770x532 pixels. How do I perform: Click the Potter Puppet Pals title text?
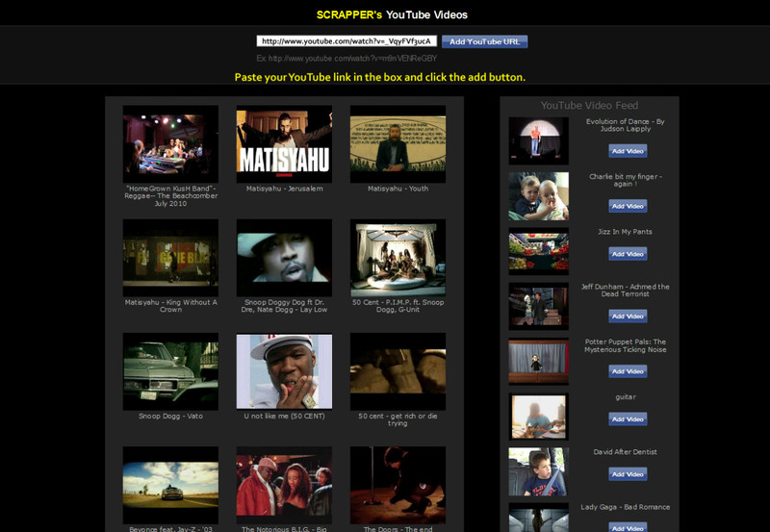[x=625, y=345]
